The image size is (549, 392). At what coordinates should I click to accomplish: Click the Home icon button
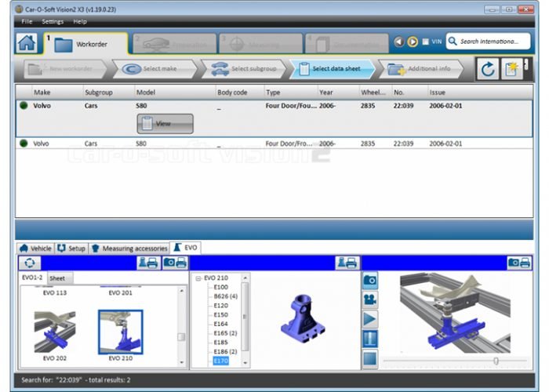[26, 44]
